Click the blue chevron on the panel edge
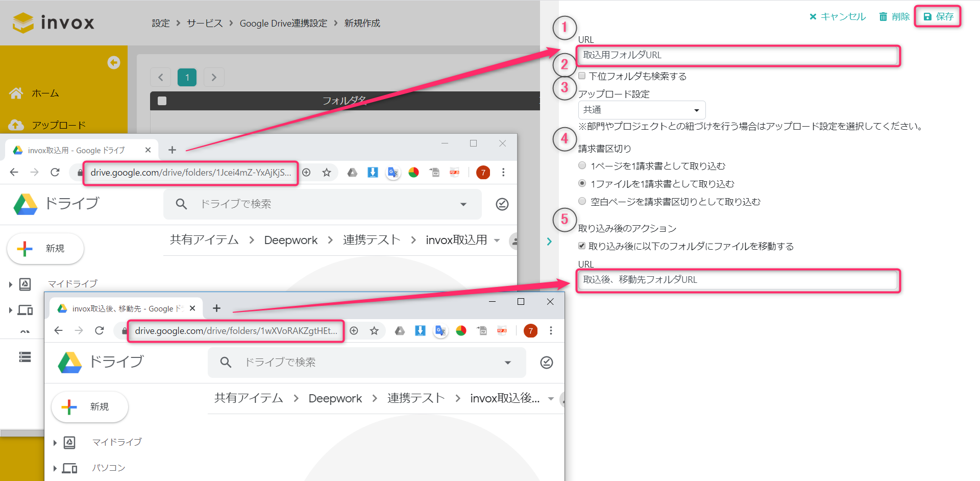980x481 pixels. point(549,242)
